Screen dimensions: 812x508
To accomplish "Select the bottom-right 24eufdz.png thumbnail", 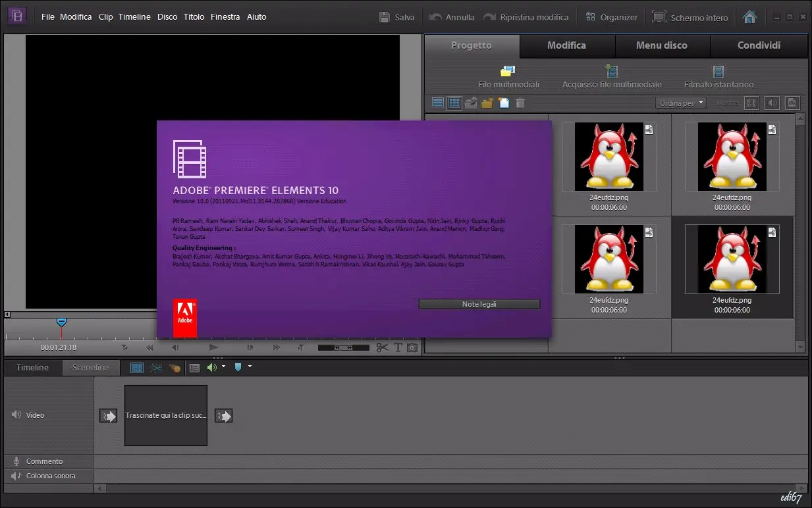I will [x=732, y=259].
